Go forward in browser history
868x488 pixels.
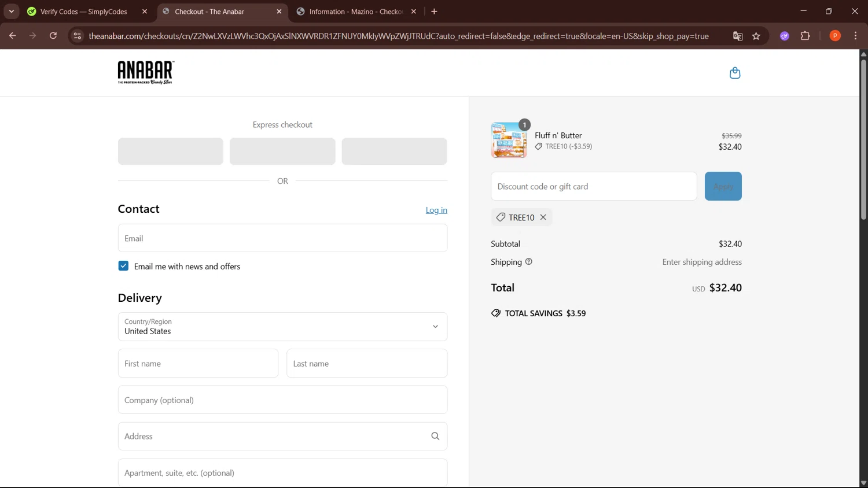[x=33, y=36]
